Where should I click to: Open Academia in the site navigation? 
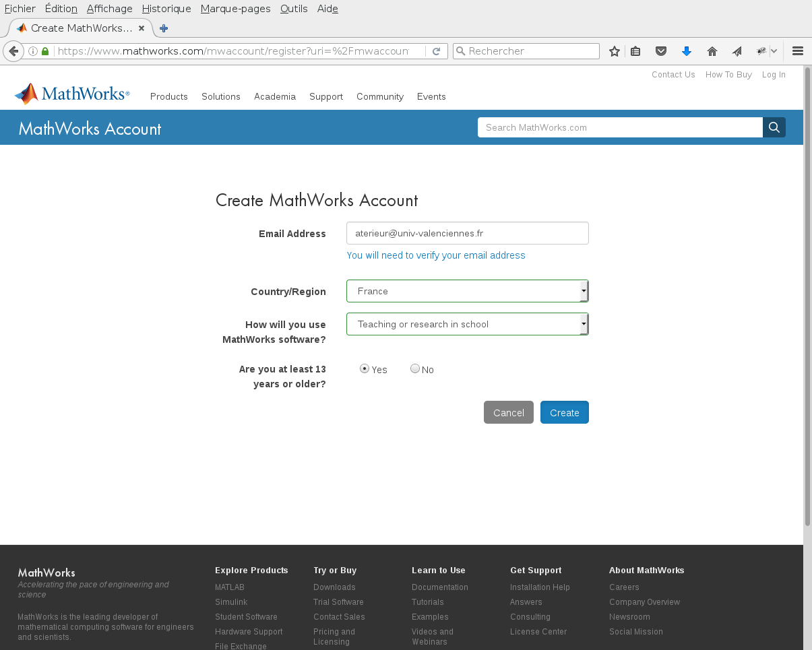[275, 96]
